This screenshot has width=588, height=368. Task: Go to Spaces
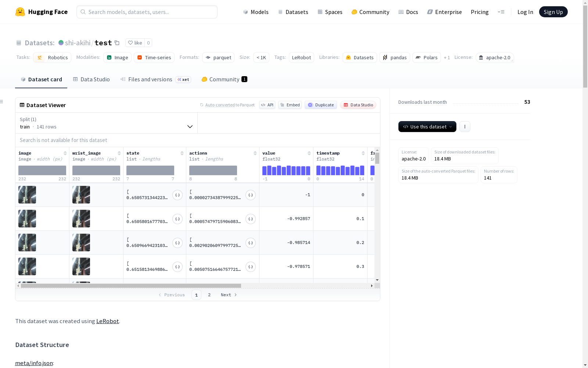(x=330, y=12)
